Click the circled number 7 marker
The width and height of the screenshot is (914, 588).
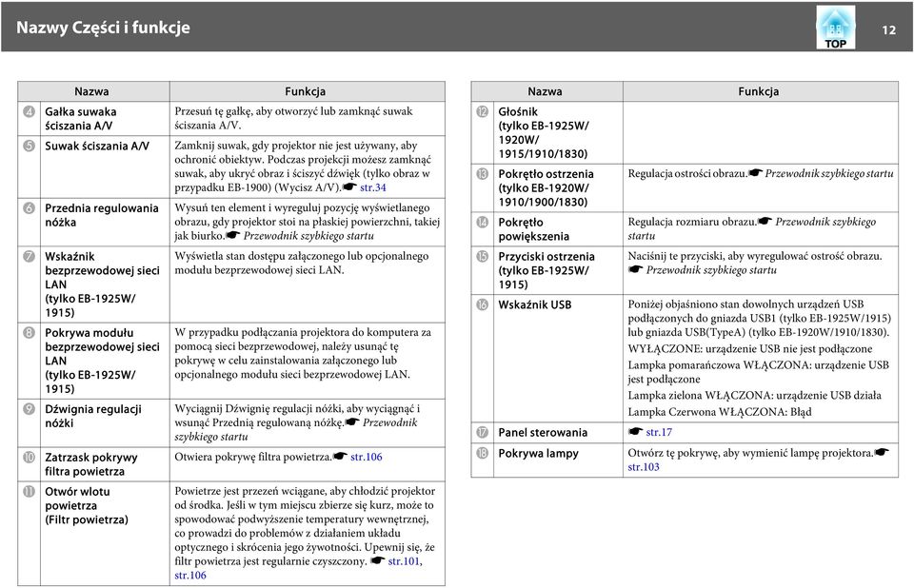point(30,256)
